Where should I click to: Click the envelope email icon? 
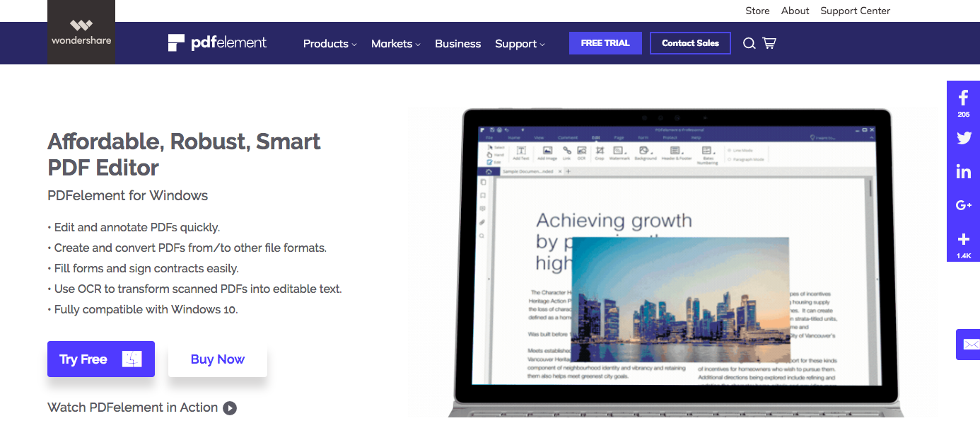coord(967,345)
